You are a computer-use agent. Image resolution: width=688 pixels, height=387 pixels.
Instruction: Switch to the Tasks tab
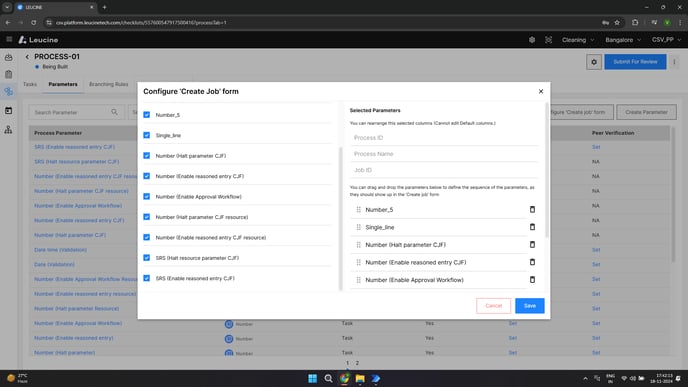(x=30, y=84)
